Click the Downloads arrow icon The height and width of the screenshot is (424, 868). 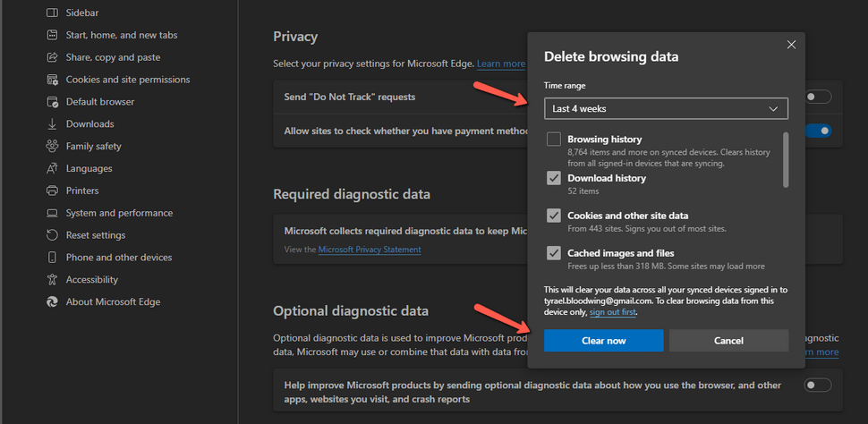(x=52, y=124)
